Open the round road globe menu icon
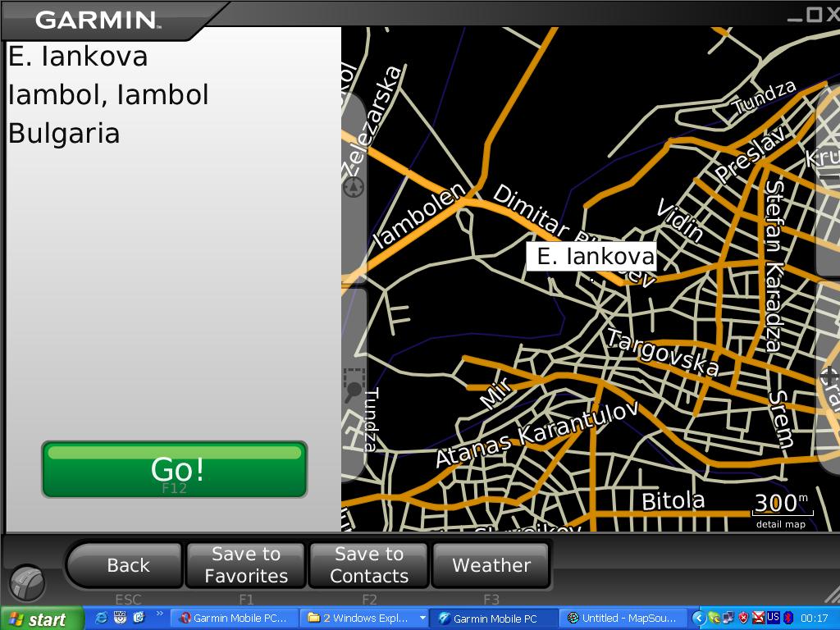The width and height of the screenshot is (840, 630). [27, 583]
